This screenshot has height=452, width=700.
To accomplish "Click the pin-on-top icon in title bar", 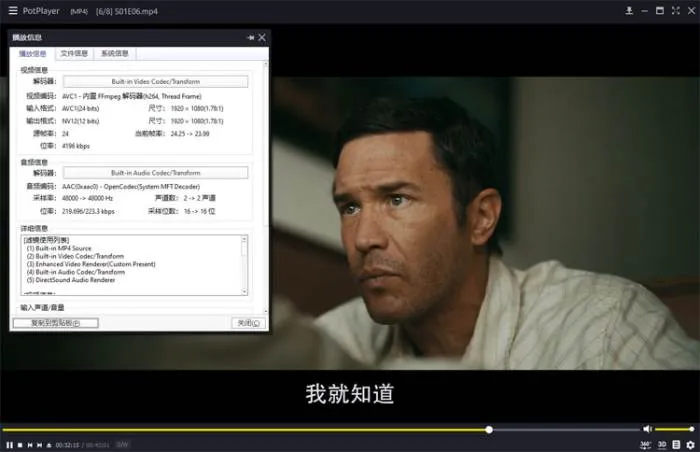I will (x=629, y=11).
